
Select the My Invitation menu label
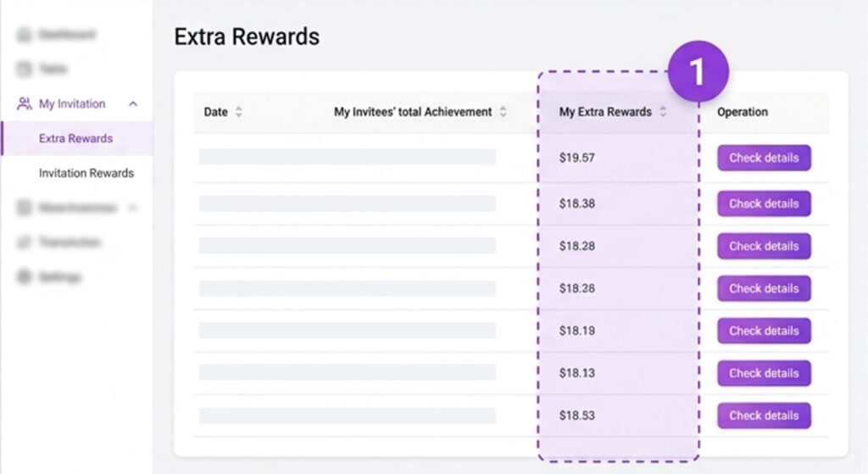point(72,104)
